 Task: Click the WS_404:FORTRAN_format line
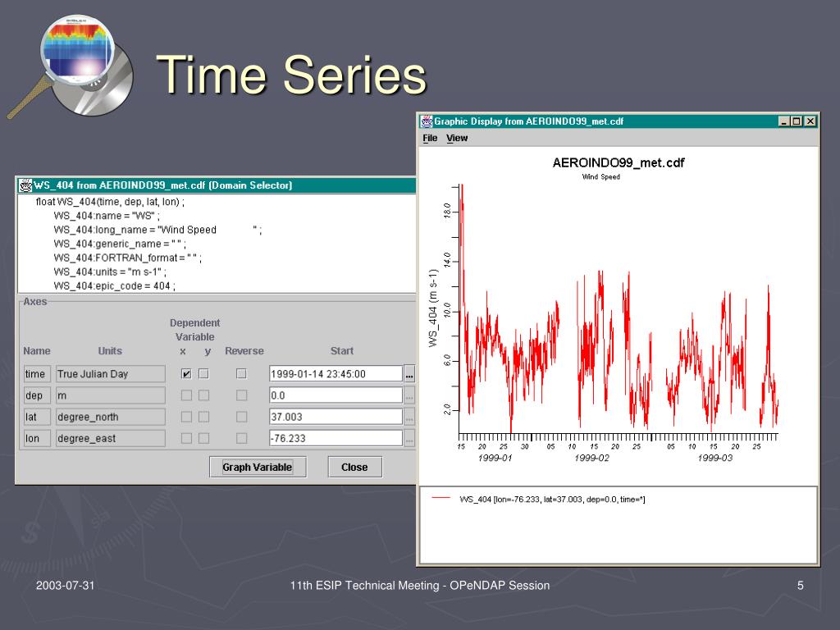click(x=127, y=258)
